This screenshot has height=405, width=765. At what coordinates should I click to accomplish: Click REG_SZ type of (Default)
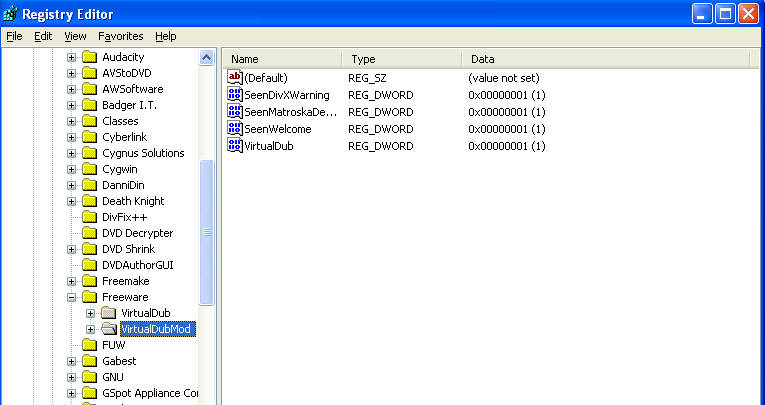point(367,78)
